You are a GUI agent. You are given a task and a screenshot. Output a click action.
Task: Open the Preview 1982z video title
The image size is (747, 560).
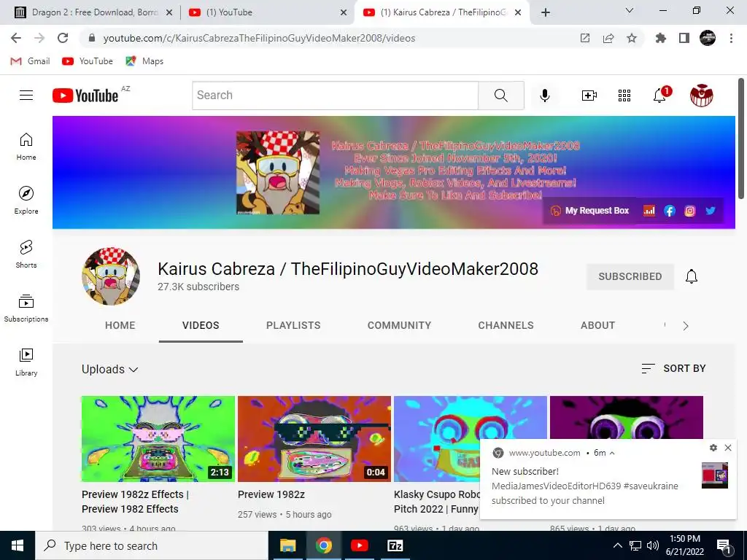pyautogui.click(x=271, y=494)
